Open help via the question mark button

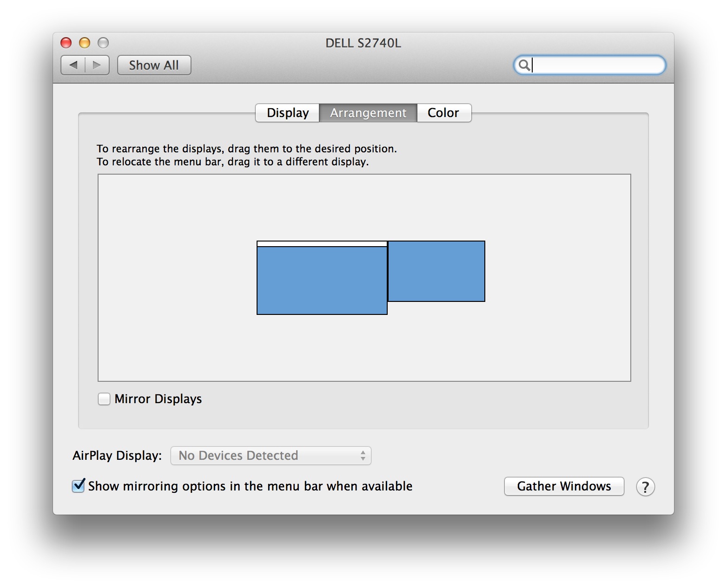645,487
